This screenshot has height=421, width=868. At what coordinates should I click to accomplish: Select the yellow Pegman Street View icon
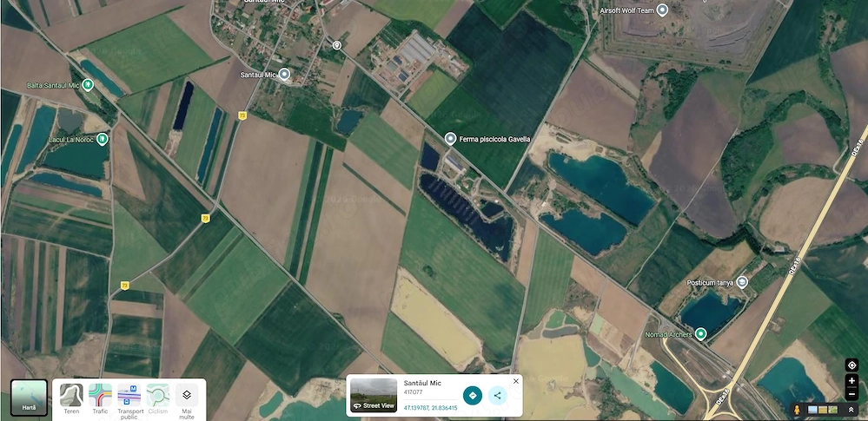[797, 410]
